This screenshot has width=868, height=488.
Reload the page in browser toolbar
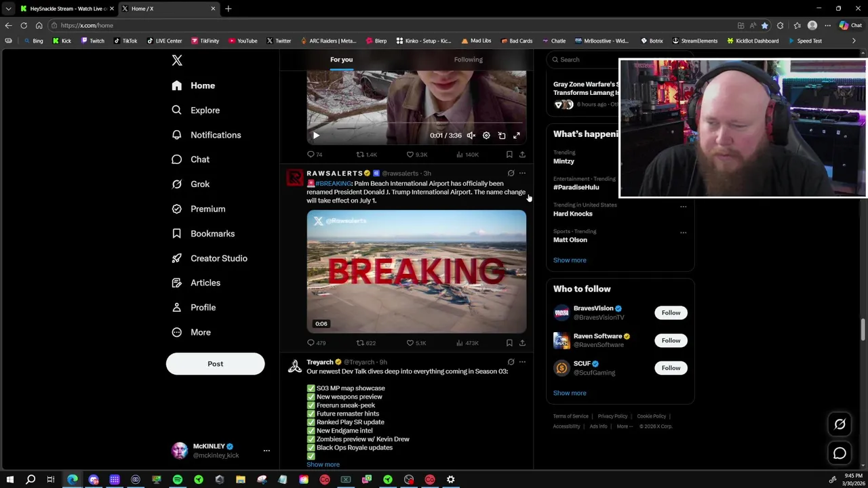tap(24, 26)
